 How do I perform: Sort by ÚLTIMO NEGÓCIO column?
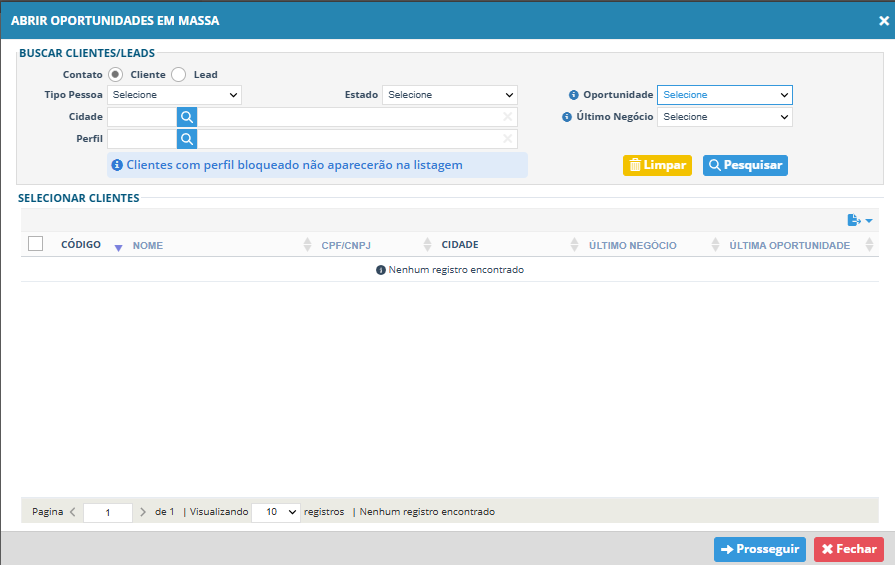(632, 245)
